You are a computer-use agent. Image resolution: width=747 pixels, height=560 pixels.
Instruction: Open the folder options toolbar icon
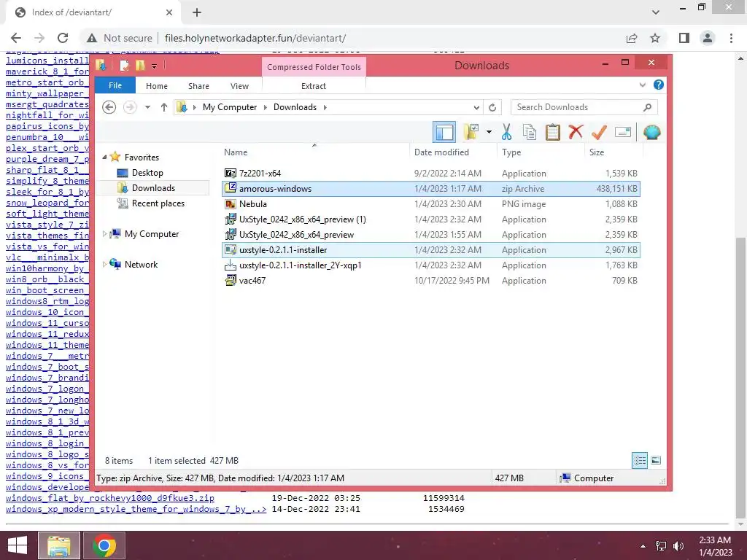pyautogui.click(x=471, y=132)
